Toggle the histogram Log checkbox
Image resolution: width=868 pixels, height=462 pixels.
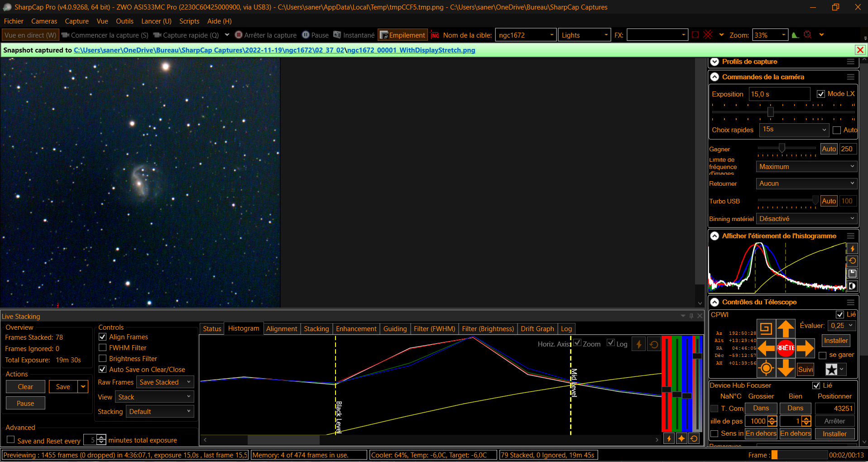tap(611, 342)
